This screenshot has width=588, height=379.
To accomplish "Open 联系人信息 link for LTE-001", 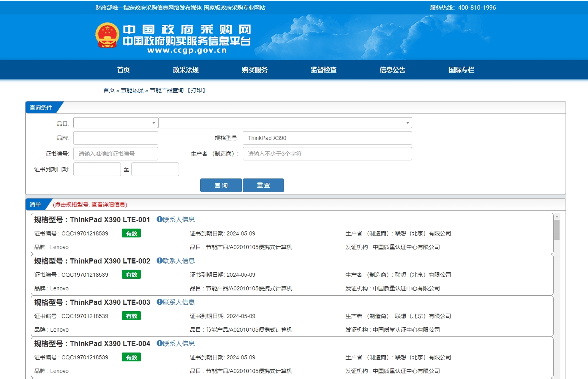I will (x=179, y=219).
